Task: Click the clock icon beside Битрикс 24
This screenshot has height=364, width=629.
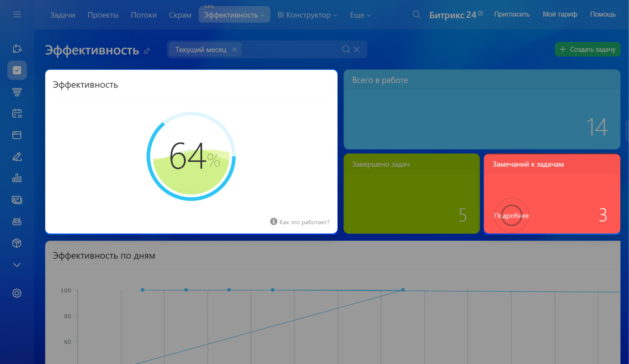Action: (481, 13)
